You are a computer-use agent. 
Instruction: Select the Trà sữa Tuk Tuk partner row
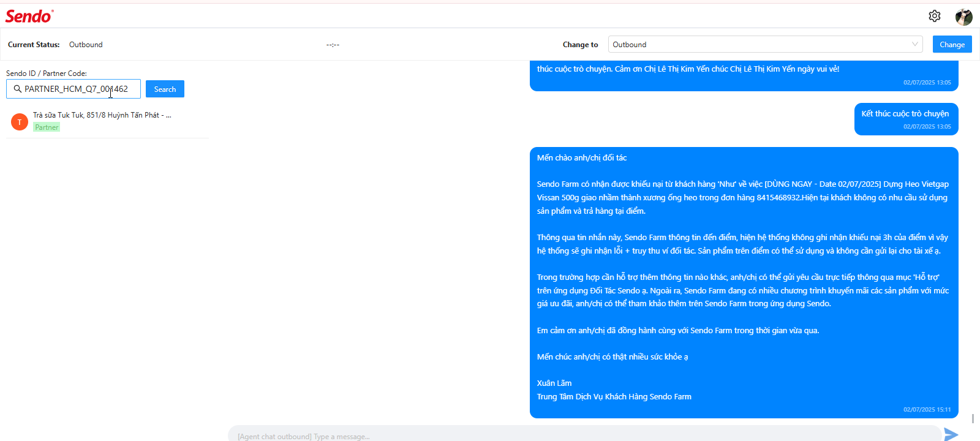coord(107,121)
